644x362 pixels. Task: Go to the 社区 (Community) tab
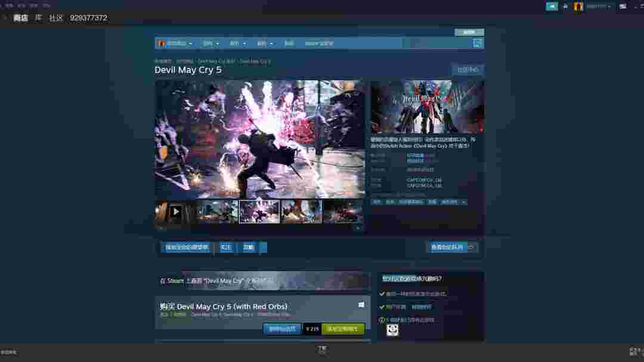[56, 18]
